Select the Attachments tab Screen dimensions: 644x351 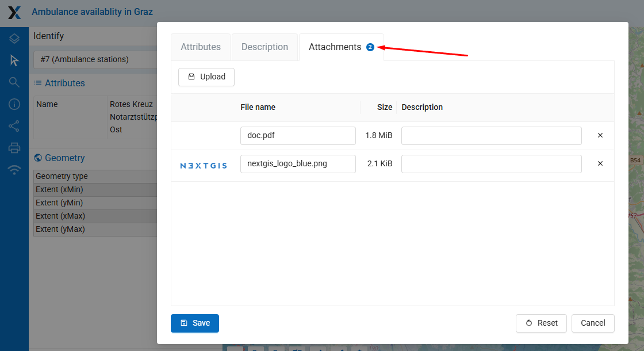(335, 47)
